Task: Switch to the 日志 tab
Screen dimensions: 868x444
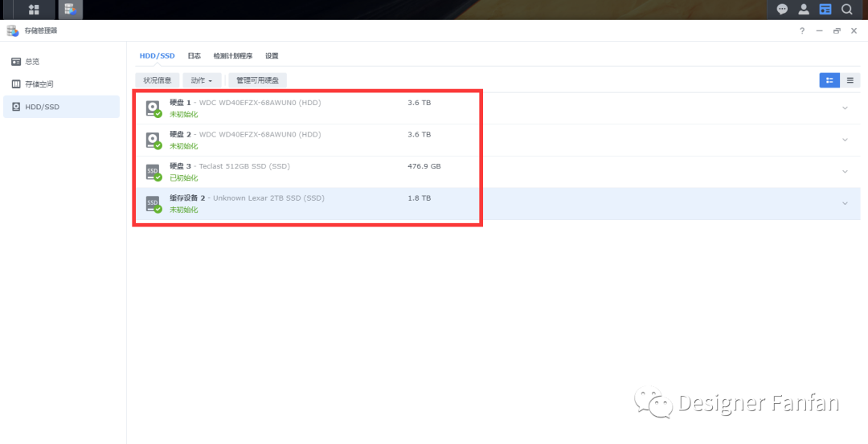Action: click(x=194, y=56)
